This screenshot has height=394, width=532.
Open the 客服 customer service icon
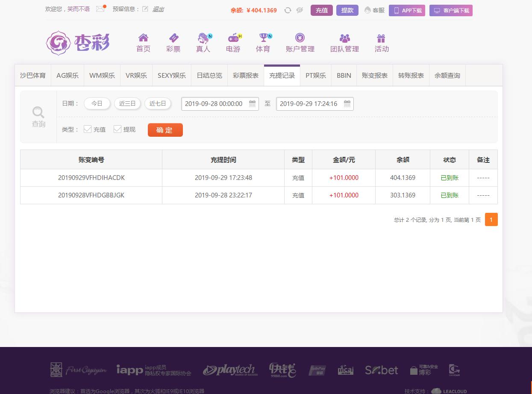(367, 10)
